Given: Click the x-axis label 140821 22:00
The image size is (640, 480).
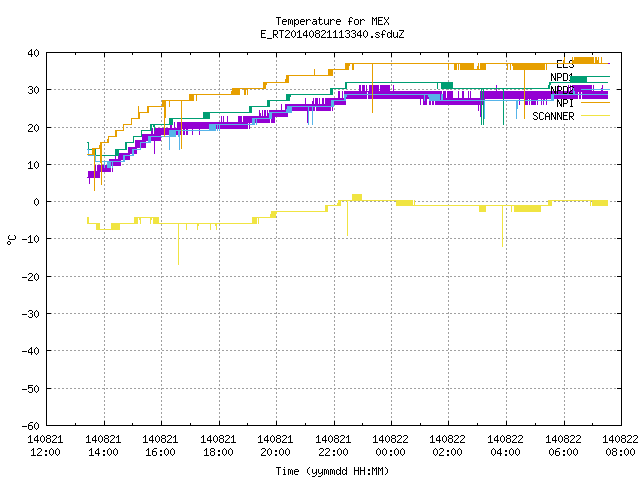Looking at the screenshot, I should click(x=333, y=446).
